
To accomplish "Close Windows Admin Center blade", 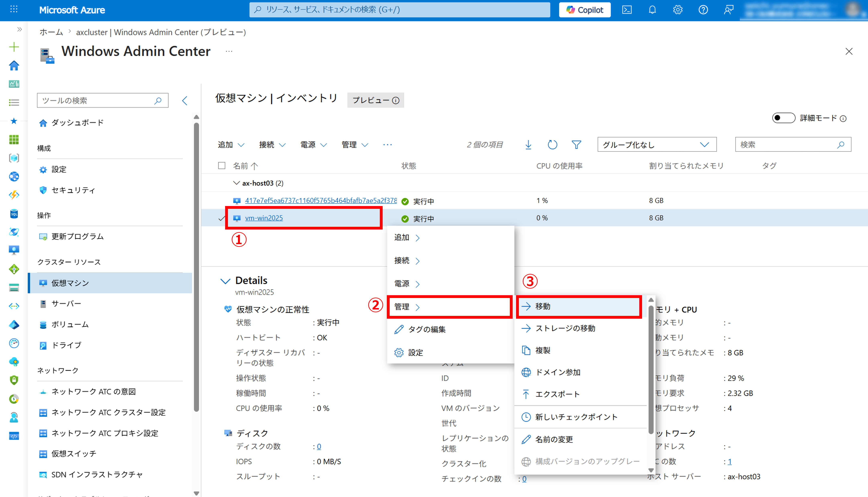I will tap(849, 52).
